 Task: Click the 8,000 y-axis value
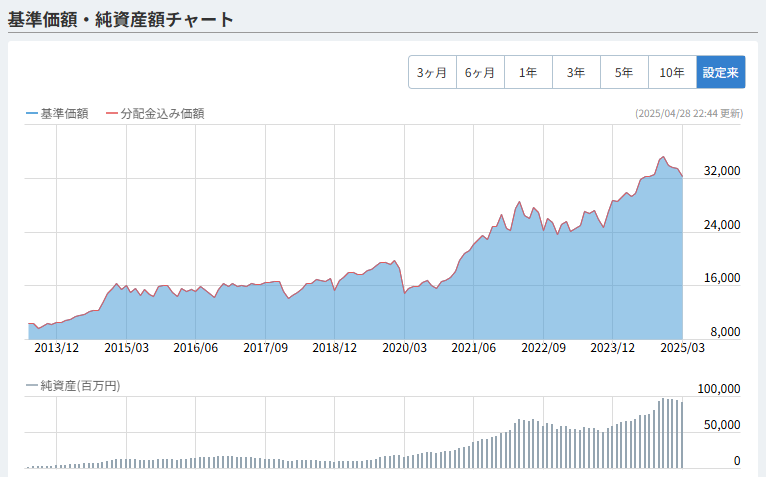coord(725,332)
